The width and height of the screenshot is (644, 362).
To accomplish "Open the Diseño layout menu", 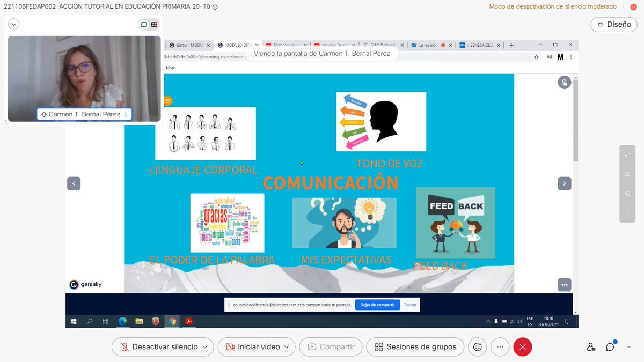I will (614, 24).
